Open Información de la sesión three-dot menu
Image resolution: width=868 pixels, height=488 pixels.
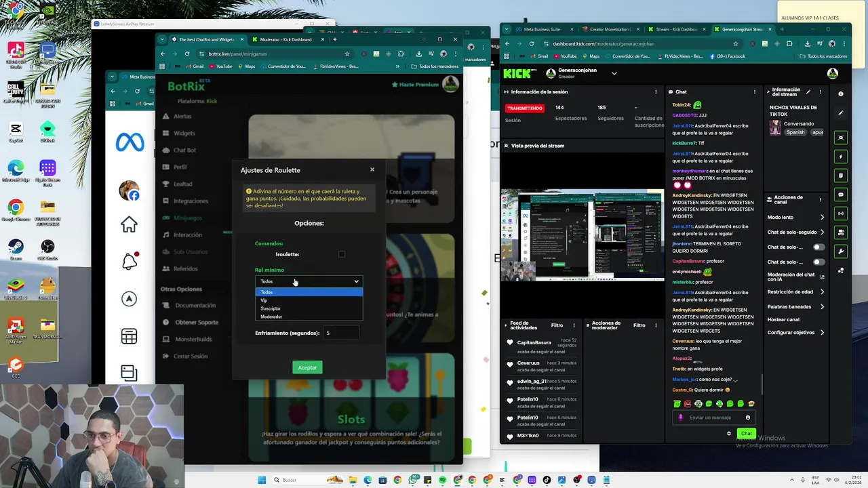click(x=655, y=91)
